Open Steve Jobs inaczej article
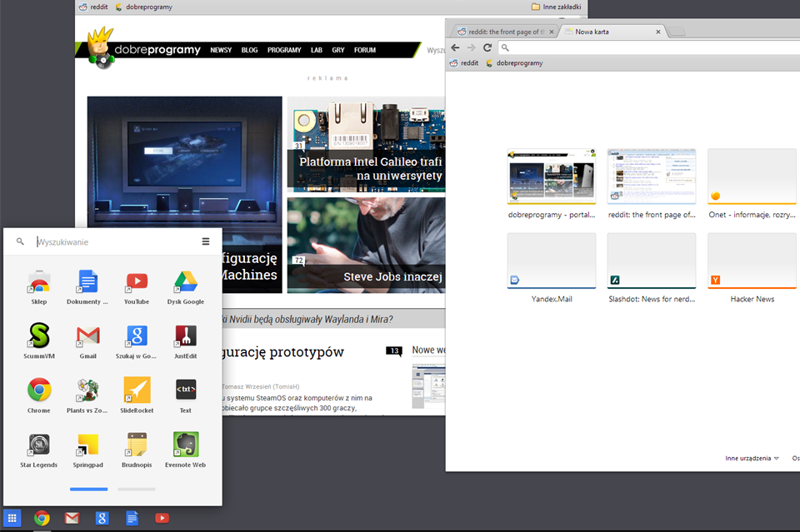 click(366, 246)
